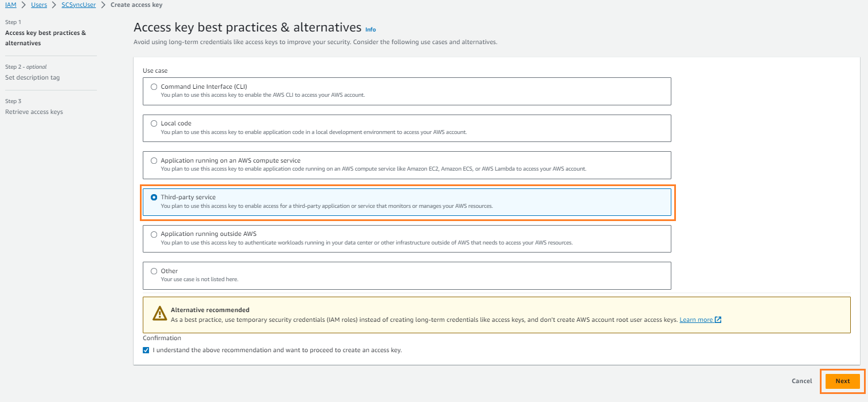Choose Application running on an AWS compute service
The height and width of the screenshot is (402, 868).
pos(154,160)
